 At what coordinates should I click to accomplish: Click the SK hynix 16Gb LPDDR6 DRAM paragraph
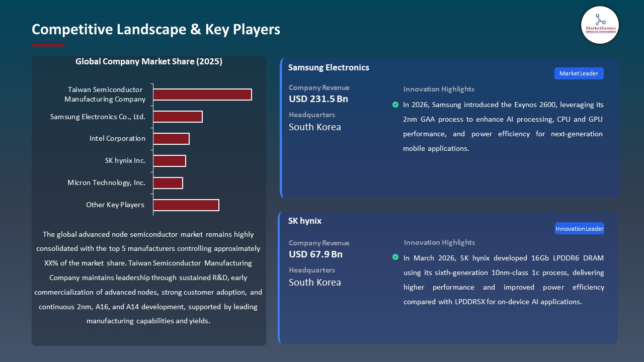point(504,280)
